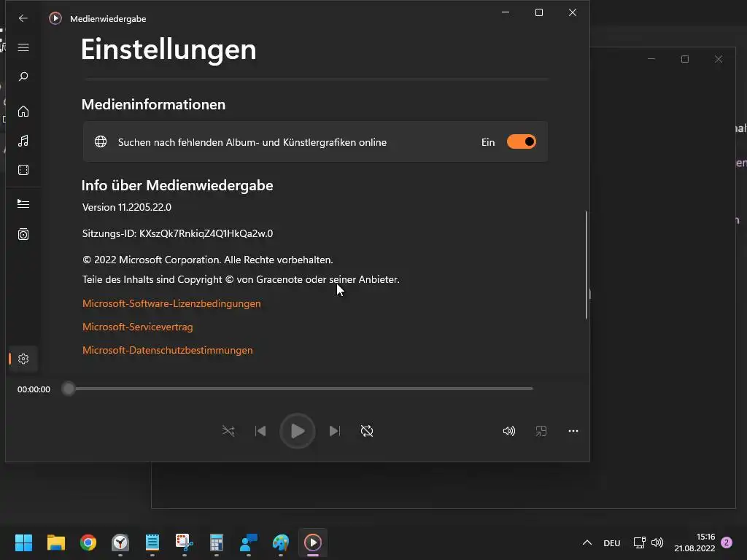
Task: Maximize the background window
Action: (x=684, y=59)
